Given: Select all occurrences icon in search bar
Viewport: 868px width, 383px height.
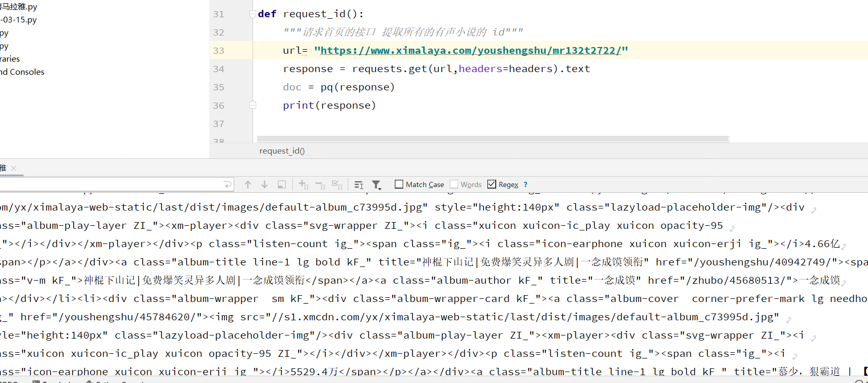Looking at the screenshot, I should click(337, 184).
